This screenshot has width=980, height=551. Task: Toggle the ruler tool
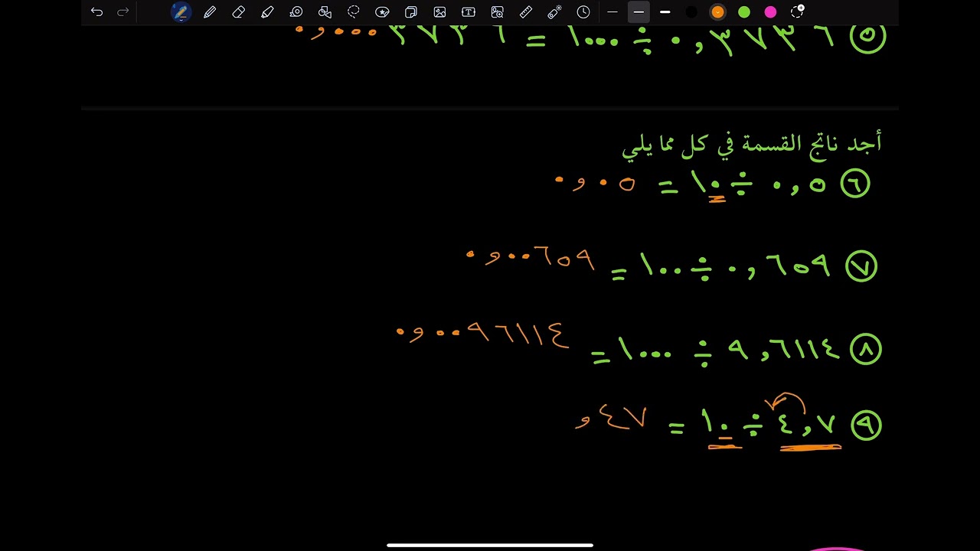[525, 11]
